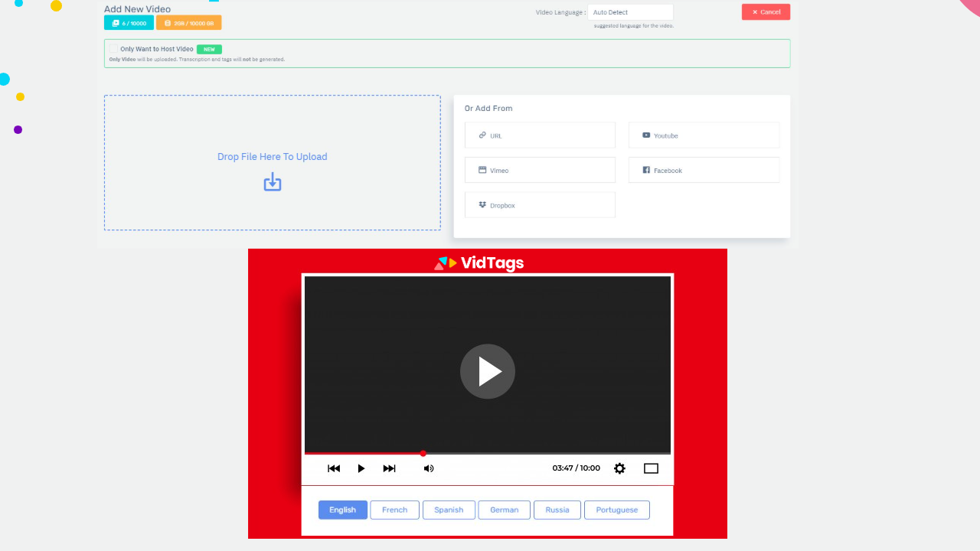
Task: Choose the Spanish language option
Action: [449, 510]
